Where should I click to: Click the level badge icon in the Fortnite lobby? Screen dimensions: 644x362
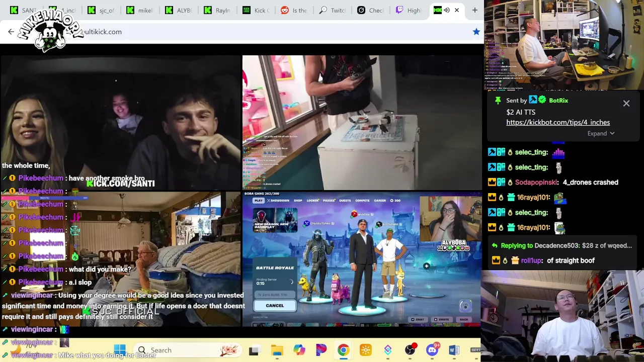click(x=464, y=305)
